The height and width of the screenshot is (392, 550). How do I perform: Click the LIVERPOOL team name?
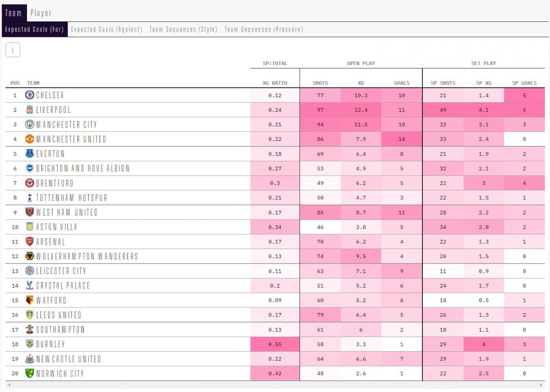tap(53, 110)
